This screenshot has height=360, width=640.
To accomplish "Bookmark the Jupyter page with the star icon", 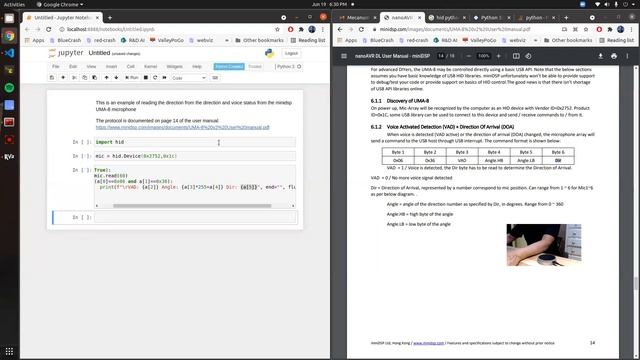I will pos(277,29).
